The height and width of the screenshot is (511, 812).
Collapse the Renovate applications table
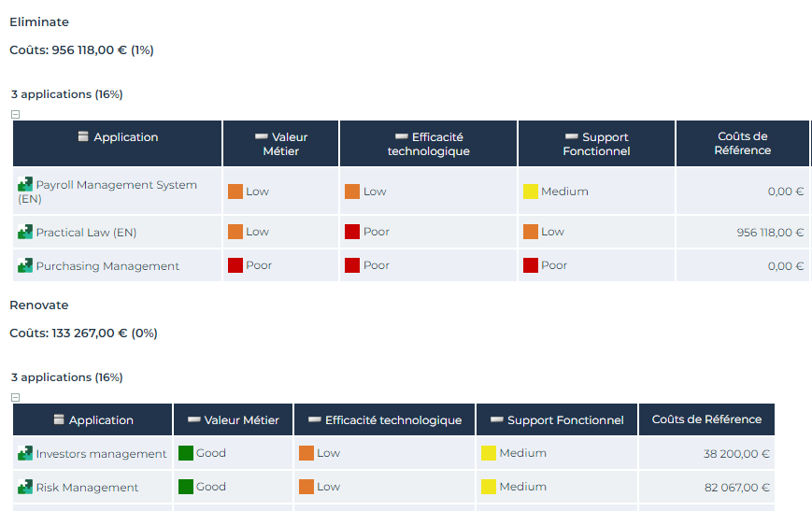click(15, 397)
